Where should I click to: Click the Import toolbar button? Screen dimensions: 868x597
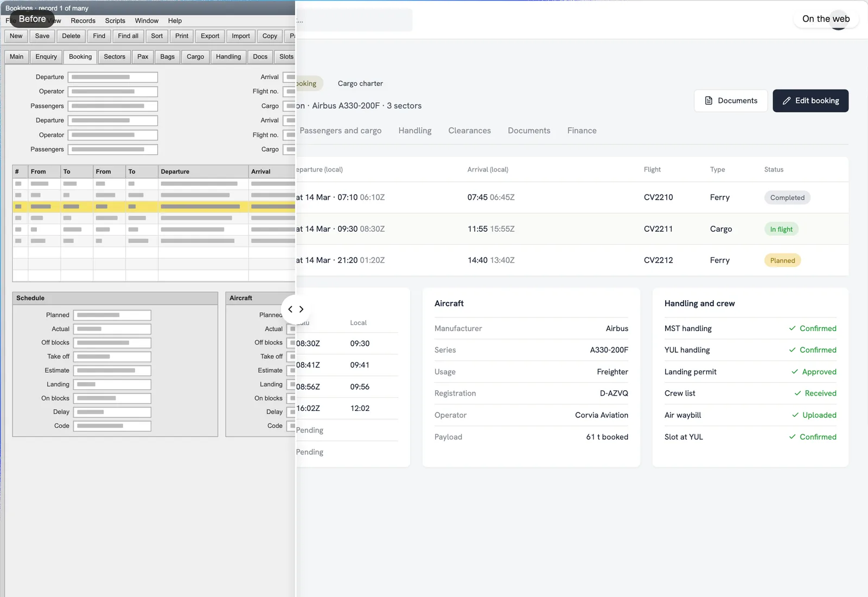pyautogui.click(x=241, y=36)
